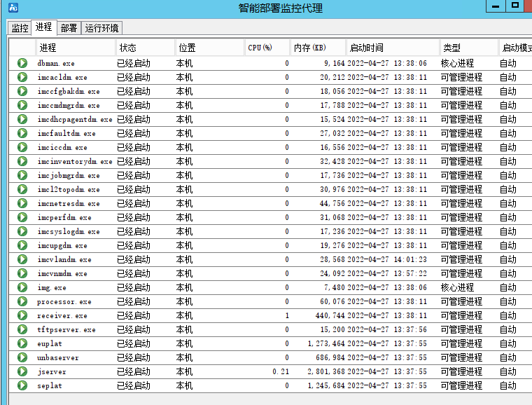Click the green status icon for imcfaultdm.exe
Screen dimensions: 532x405
[x=22, y=133]
